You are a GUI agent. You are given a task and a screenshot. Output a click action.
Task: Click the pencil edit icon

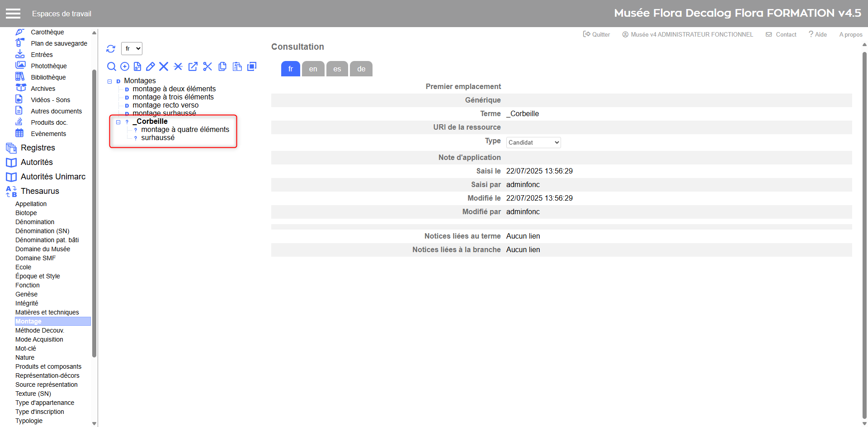click(x=151, y=67)
